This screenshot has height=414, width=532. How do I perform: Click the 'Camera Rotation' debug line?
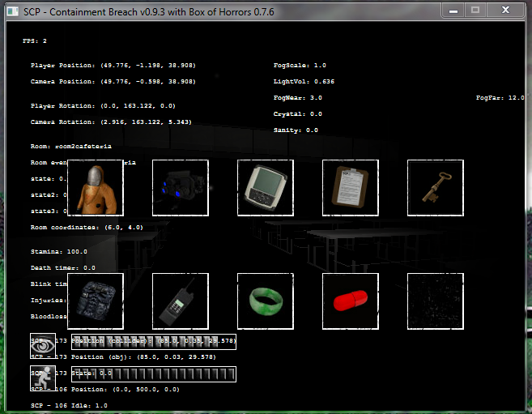click(x=111, y=122)
